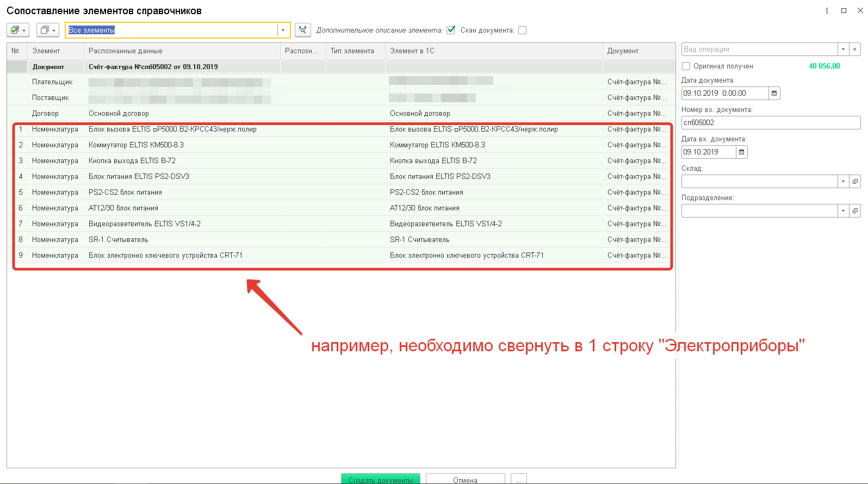Open the checkmark selection toolbar button
Viewport: 868px width, 484px height.
point(18,30)
